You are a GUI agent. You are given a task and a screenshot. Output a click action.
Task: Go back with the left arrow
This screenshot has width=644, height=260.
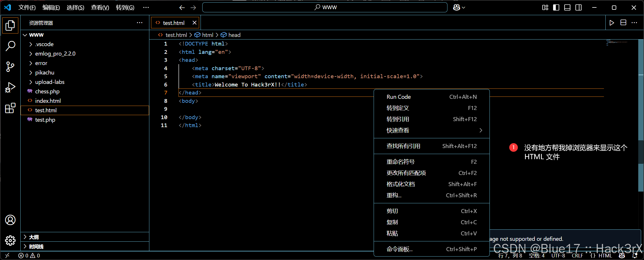(x=182, y=8)
